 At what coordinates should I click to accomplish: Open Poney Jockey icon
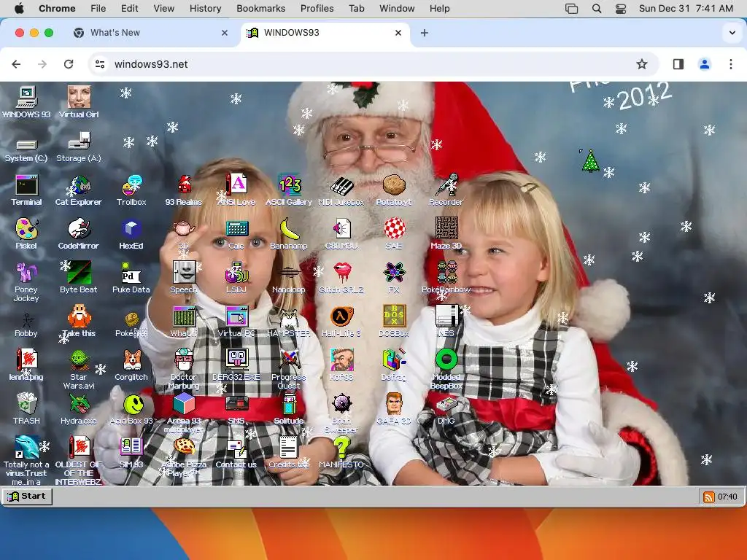pos(26,273)
